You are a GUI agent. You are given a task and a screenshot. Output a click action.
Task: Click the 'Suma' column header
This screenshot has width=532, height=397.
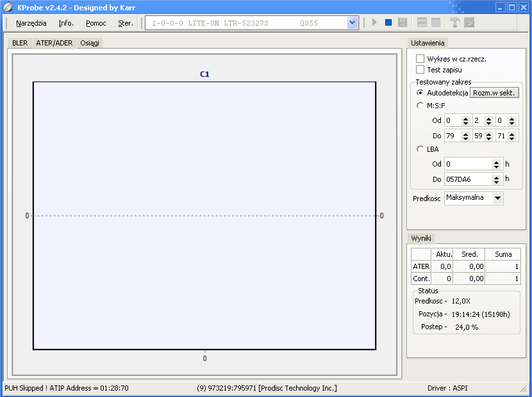(x=503, y=254)
